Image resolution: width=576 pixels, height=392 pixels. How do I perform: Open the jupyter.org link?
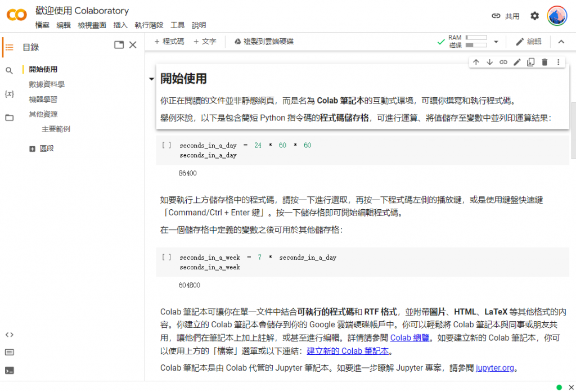click(495, 368)
